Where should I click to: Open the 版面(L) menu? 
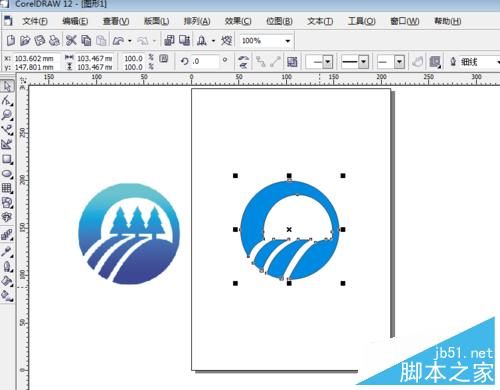[x=156, y=21]
